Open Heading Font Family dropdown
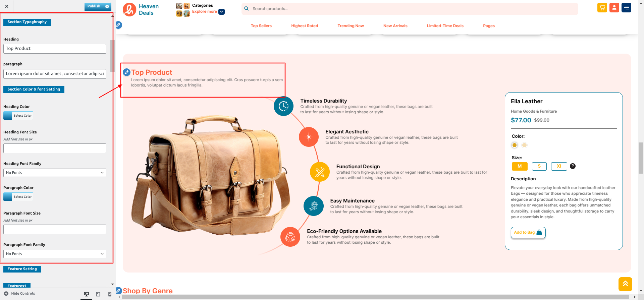This screenshot has width=644, height=300. coord(55,173)
